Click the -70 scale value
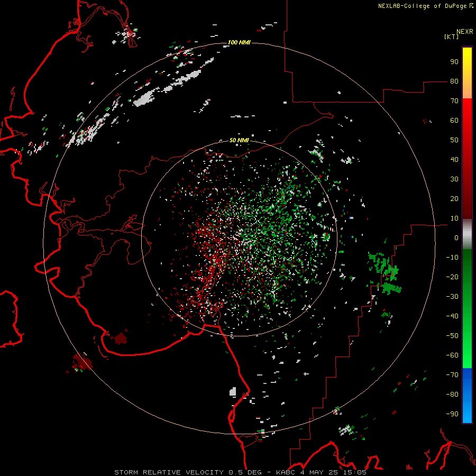Image resolution: width=476 pixels, height=476 pixels. (452, 375)
